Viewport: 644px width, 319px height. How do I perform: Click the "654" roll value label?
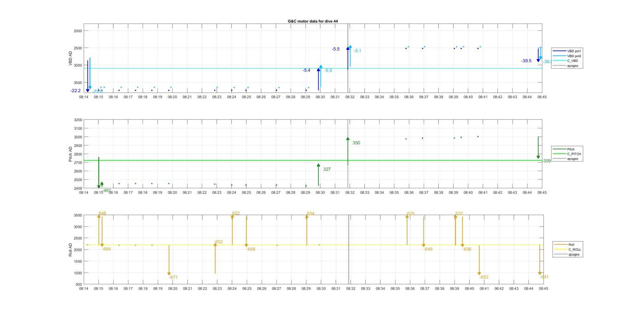click(x=310, y=214)
